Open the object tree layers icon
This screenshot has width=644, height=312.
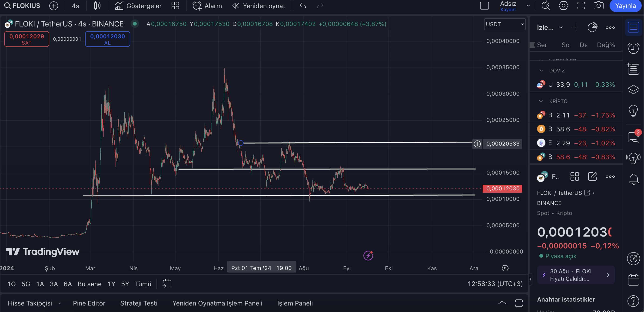[x=633, y=89]
